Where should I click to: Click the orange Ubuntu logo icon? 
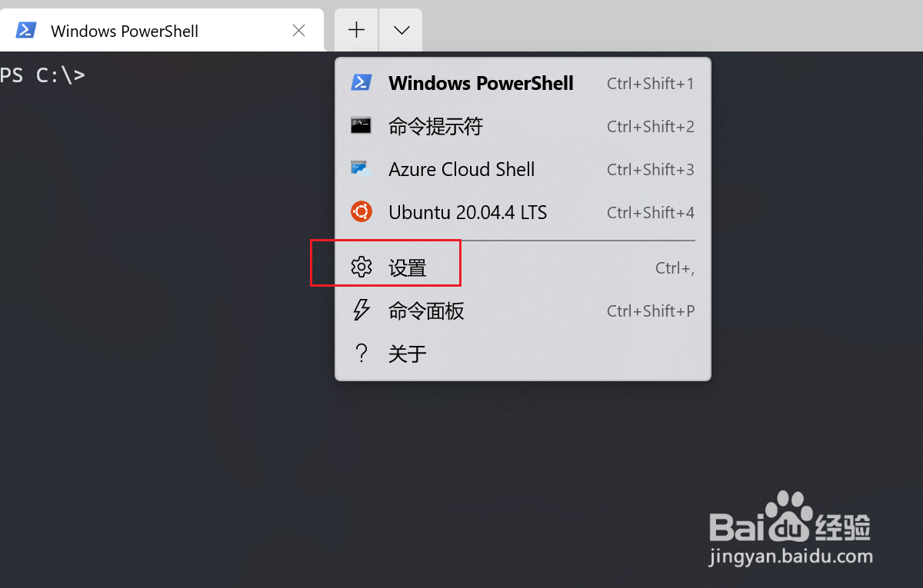362,212
